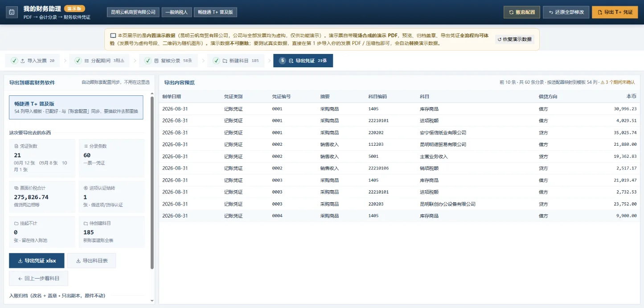Click the warning triangle beside 3期
644x308 pixels.
[122, 61]
